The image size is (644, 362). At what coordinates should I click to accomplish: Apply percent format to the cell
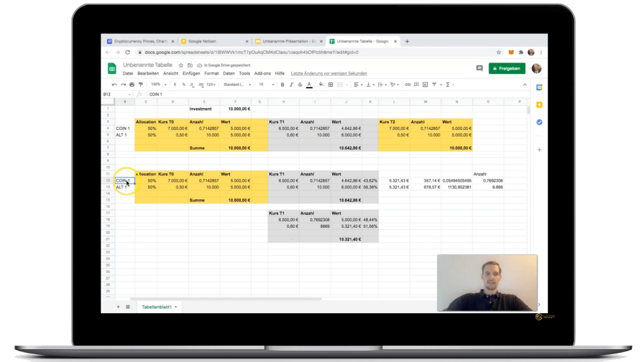(184, 84)
